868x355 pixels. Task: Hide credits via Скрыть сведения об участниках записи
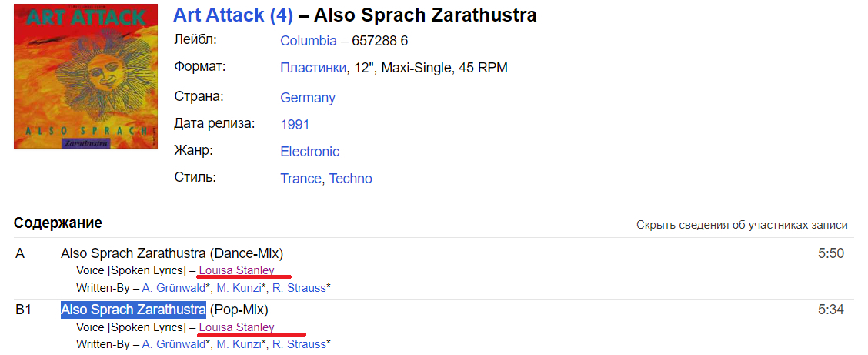pos(741,225)
